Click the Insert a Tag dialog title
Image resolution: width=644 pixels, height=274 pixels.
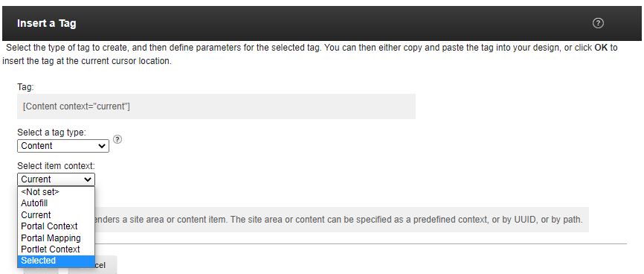(x=46, y=23)
